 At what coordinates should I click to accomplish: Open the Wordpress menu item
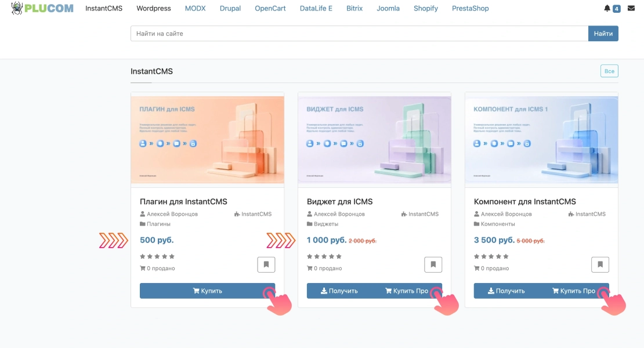154,8
